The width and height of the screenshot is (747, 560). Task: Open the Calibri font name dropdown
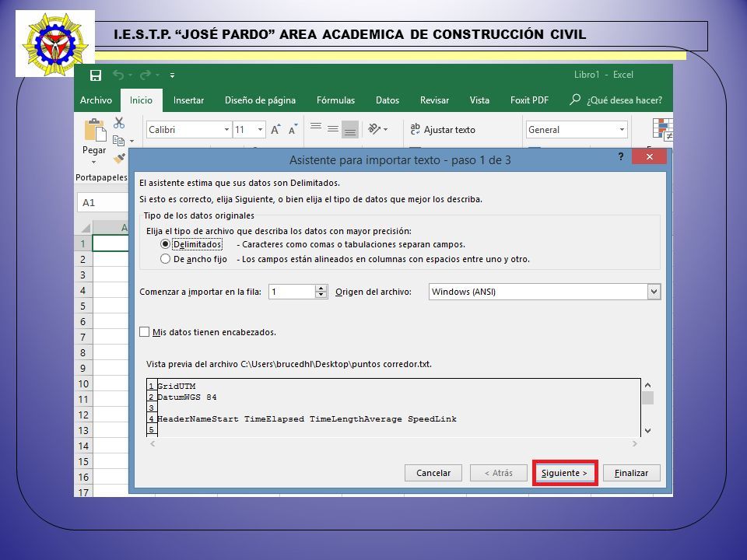tap(226, 130)
